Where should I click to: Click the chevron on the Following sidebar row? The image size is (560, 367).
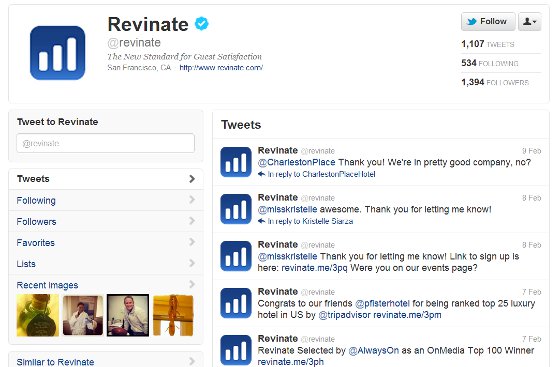192,200
